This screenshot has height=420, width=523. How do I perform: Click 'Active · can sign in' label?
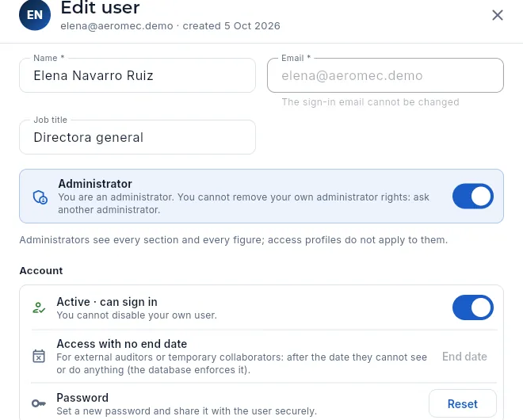click(x=107, y=302)
